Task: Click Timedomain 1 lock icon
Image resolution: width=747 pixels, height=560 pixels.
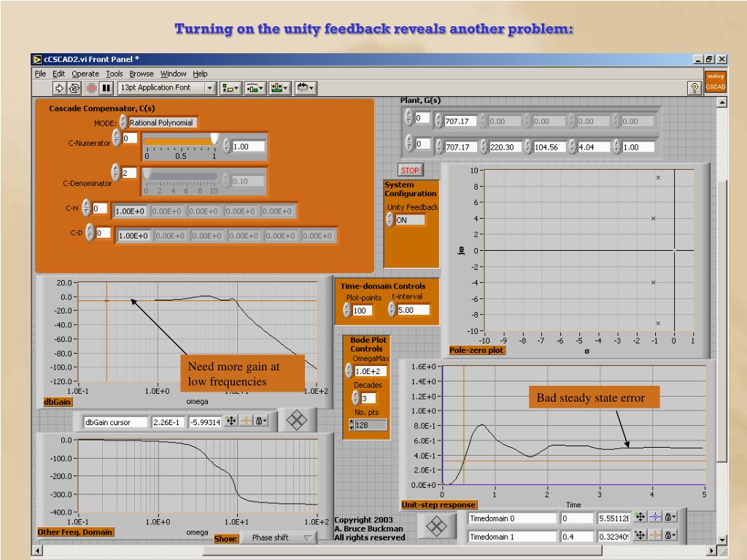Action: point(670,535)
